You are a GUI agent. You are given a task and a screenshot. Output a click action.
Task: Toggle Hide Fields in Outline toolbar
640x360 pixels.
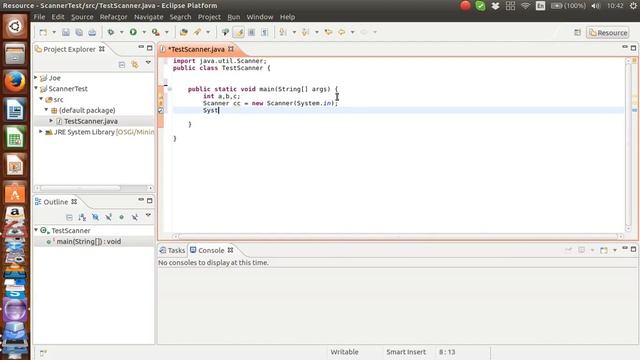pos(95,217)
